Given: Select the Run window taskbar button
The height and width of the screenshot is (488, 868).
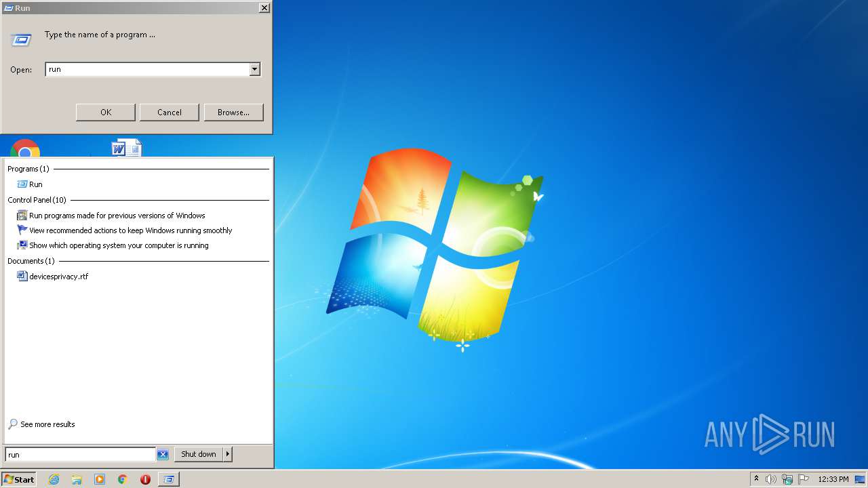Looking at the screenshot, I should click(168, 479).
